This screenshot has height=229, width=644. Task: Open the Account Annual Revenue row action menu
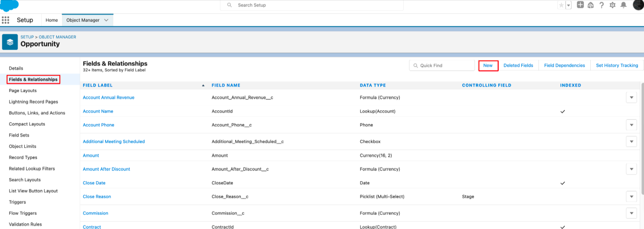point(631,98)
